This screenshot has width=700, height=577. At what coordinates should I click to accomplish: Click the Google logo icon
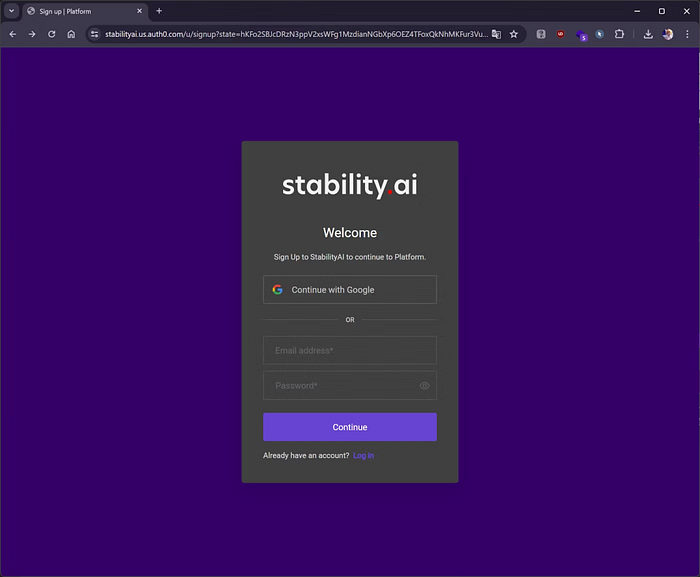tap(278, 290)
